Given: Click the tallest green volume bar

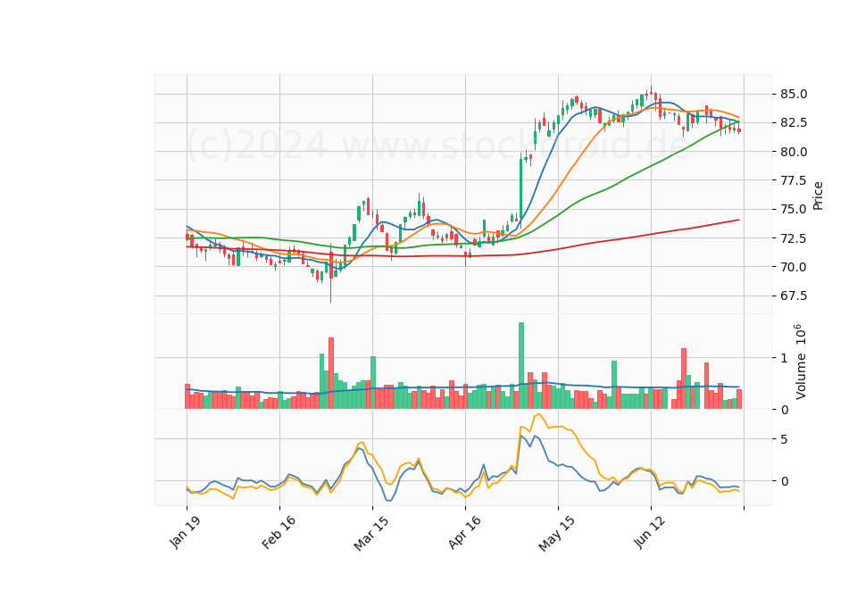Looking at the screenshot, I should 521,366.
